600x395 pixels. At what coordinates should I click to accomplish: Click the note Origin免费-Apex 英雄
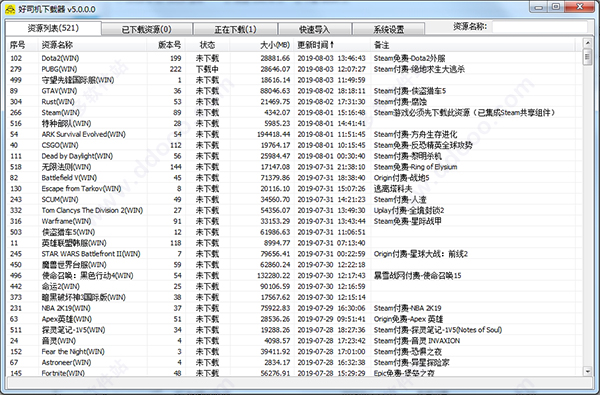(x=408, y=319)
